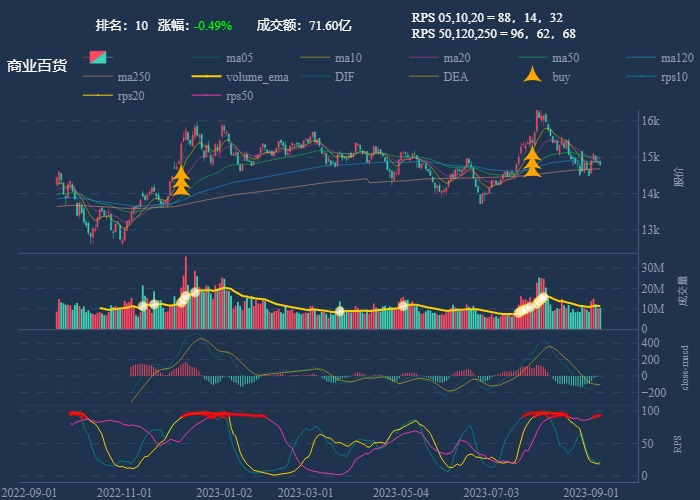Toggle the ma120 legend entry
Image resolution: width=700 pixels, height=500 pixels.
643,58
